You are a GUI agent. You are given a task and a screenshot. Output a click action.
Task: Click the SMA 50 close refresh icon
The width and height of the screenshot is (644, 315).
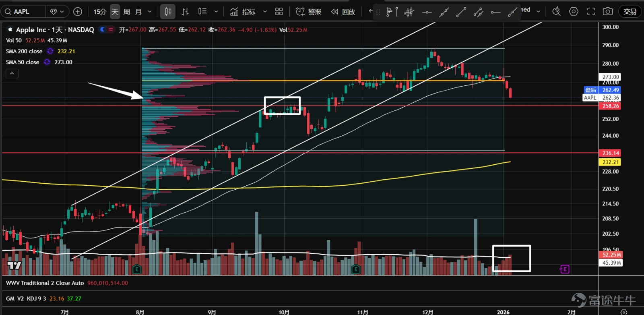[x=47, y=62]
